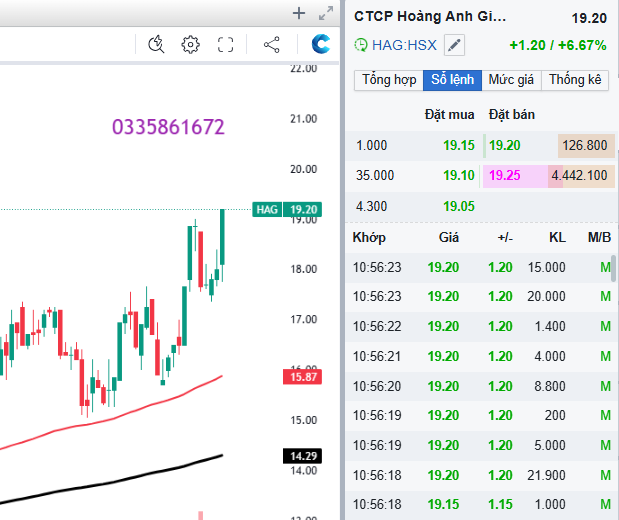The image size is (619, 520).
Task: Click the trades list scrollbar thumb
Action: [x=613, y=268]
